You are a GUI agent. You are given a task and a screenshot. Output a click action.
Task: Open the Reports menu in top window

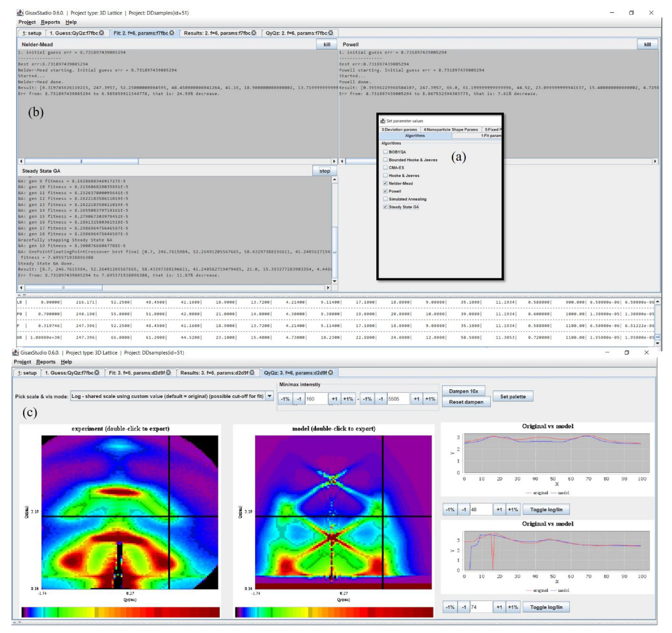50,22
